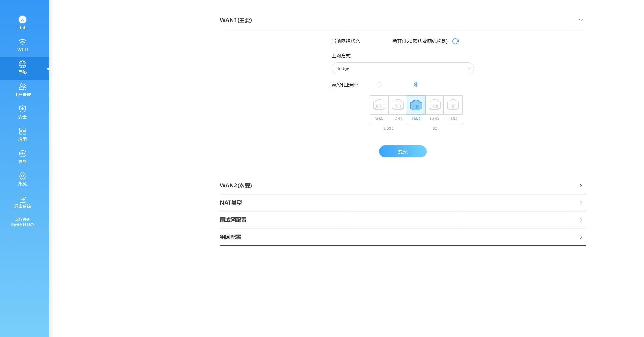Refresh current network status icon

point(455,41)
